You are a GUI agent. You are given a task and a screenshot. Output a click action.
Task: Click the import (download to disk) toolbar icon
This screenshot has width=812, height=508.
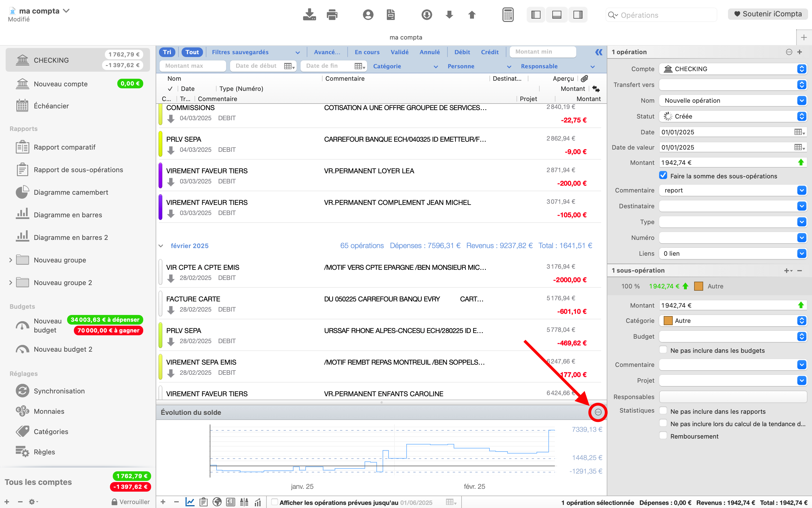(309, 14)
